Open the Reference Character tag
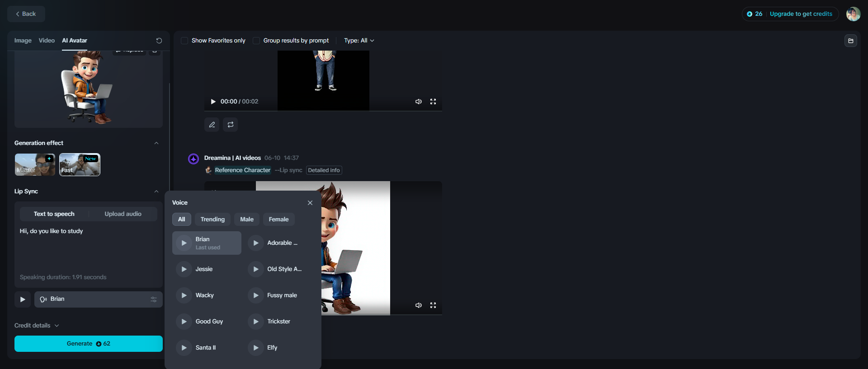This screenshot has width=868, height=369. (x=242, y=170)
